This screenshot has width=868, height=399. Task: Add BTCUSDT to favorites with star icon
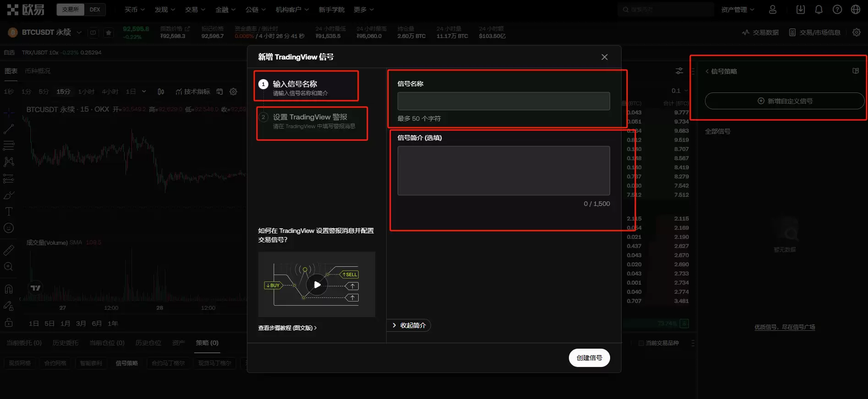pyautogui.click(x=109, y=32)
